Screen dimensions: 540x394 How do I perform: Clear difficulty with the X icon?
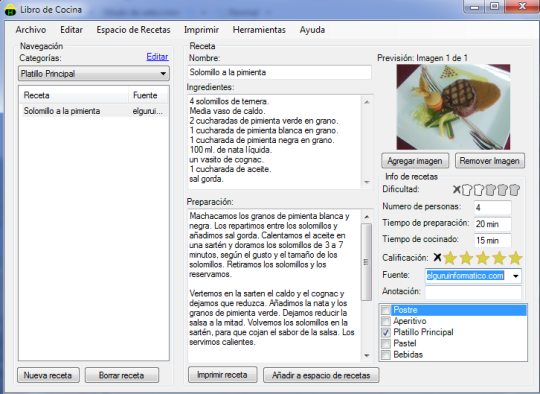[x=456, y=189]
